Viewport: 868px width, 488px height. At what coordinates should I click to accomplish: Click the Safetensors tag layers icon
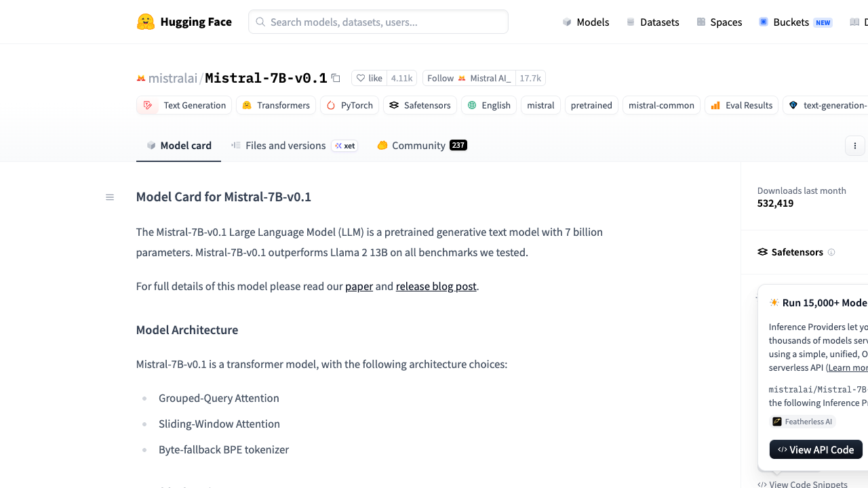tap(394, 105)
